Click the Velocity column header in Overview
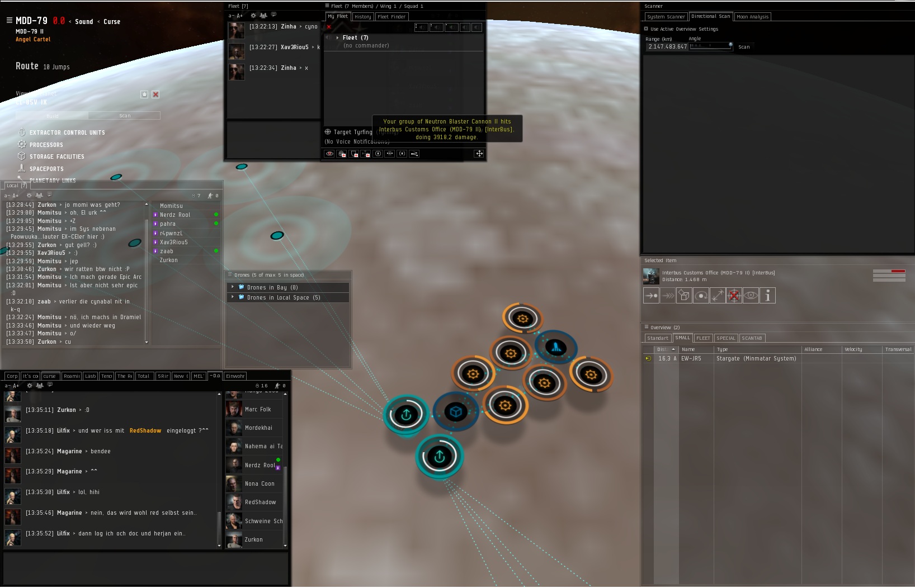Screen dimensions: 915x588 pos(862,349)
